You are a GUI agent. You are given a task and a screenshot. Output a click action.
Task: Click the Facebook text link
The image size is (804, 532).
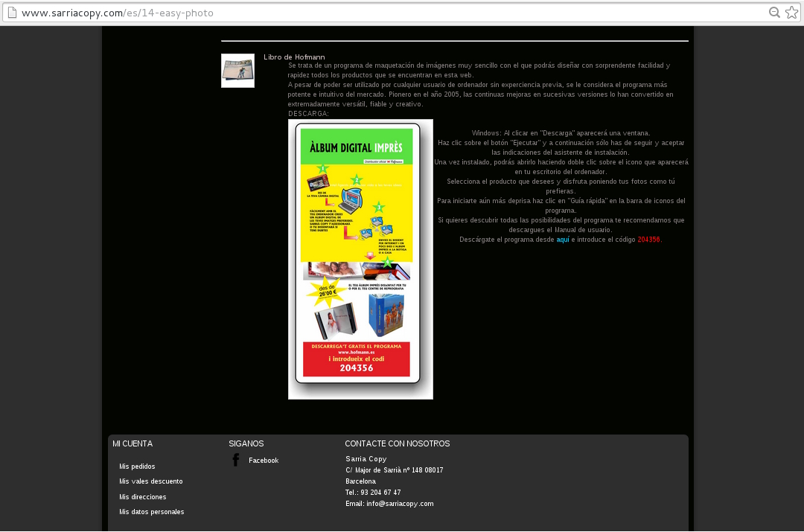click(264, 461)
